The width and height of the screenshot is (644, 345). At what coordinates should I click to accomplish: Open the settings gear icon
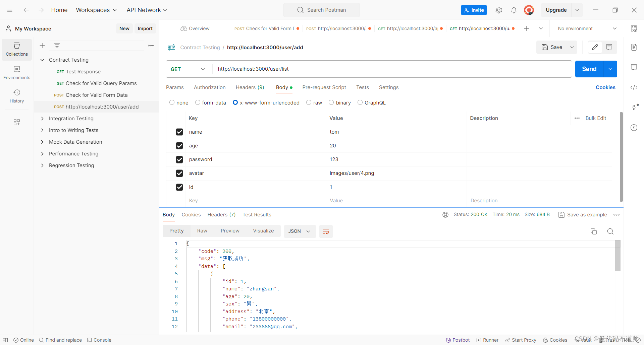(x=499, y=10)
